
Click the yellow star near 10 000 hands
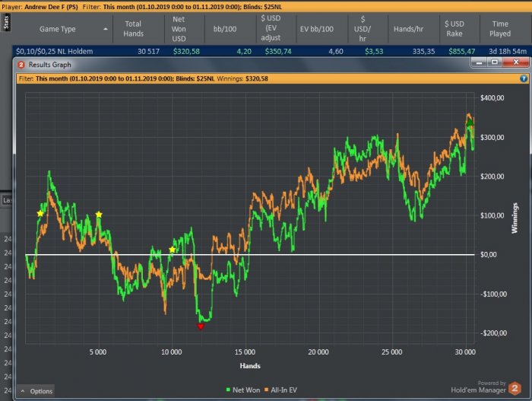173,250
